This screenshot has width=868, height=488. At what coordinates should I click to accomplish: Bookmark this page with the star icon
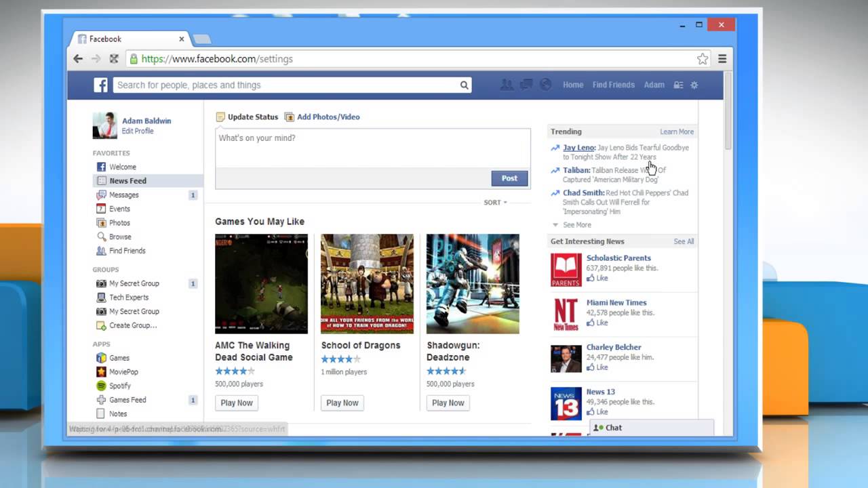click(x=703, y=59)
